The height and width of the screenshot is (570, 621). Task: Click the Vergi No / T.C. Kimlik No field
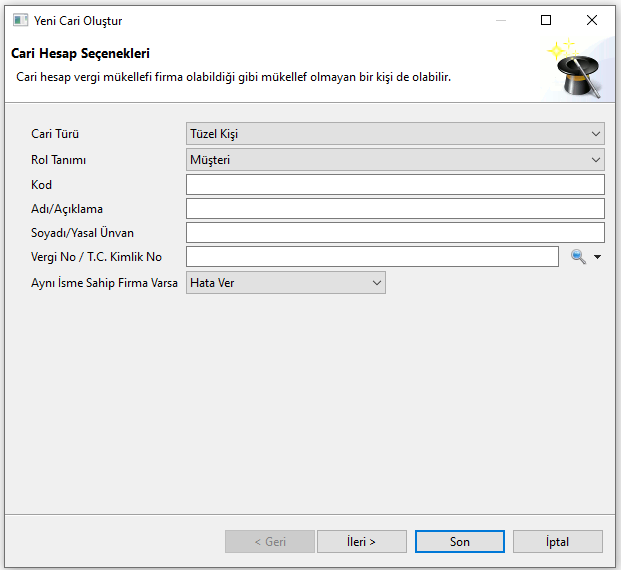[372, 257]
